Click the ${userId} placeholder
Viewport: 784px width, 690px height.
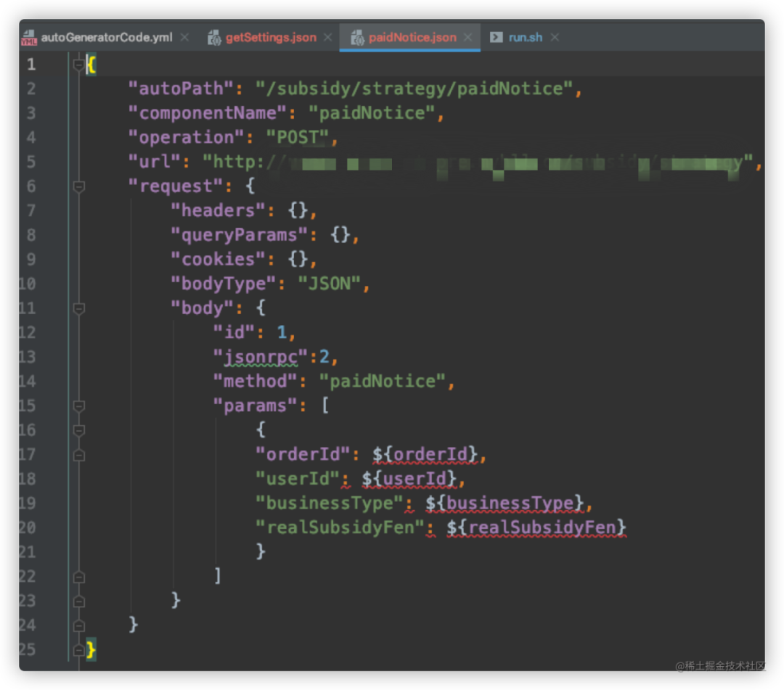[409, 479]
